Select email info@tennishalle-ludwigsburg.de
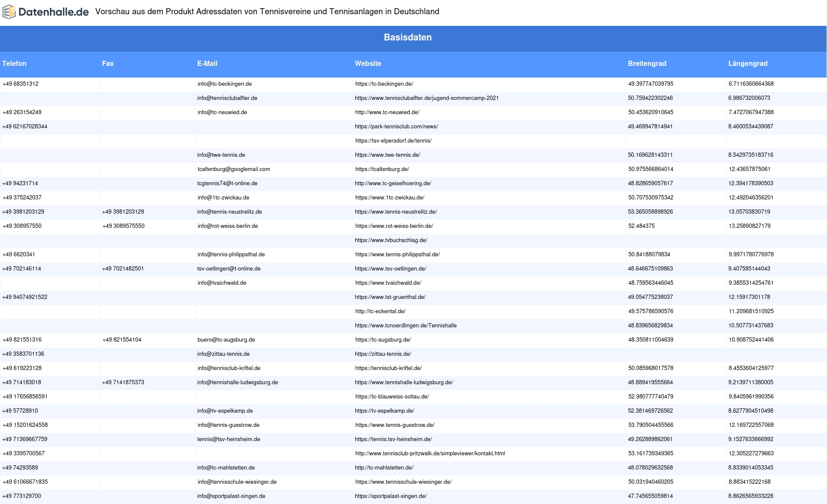 238,383
